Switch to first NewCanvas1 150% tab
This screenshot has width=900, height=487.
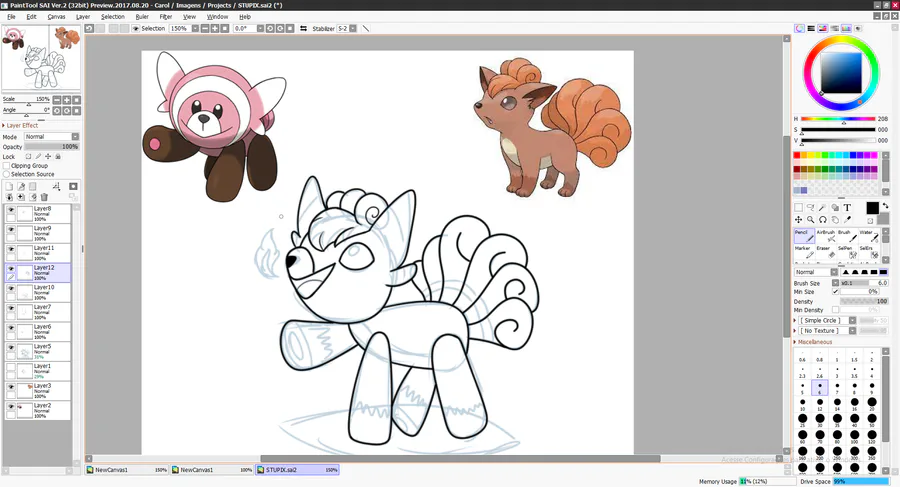127,470
